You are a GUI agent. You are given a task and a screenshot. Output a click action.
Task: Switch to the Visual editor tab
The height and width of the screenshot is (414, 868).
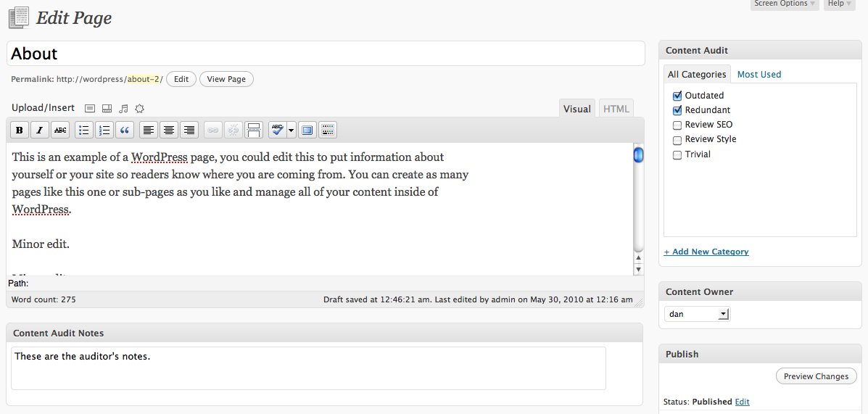(576, 109)
